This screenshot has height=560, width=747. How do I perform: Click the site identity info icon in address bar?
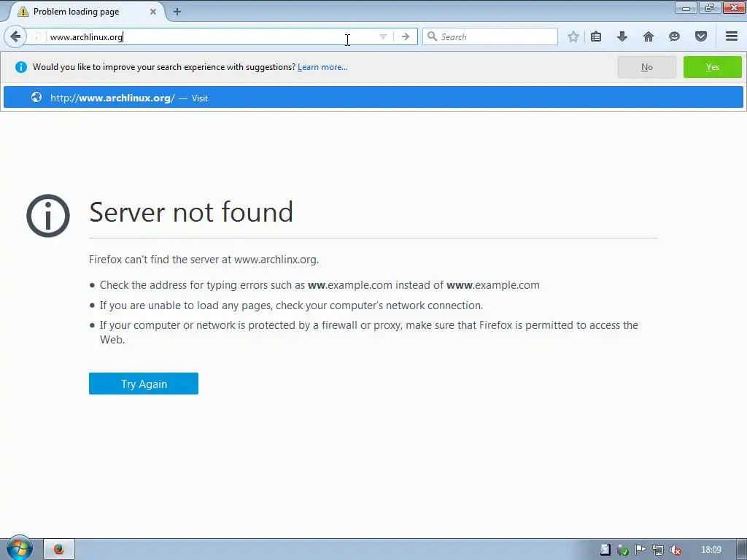pos(37,36)
